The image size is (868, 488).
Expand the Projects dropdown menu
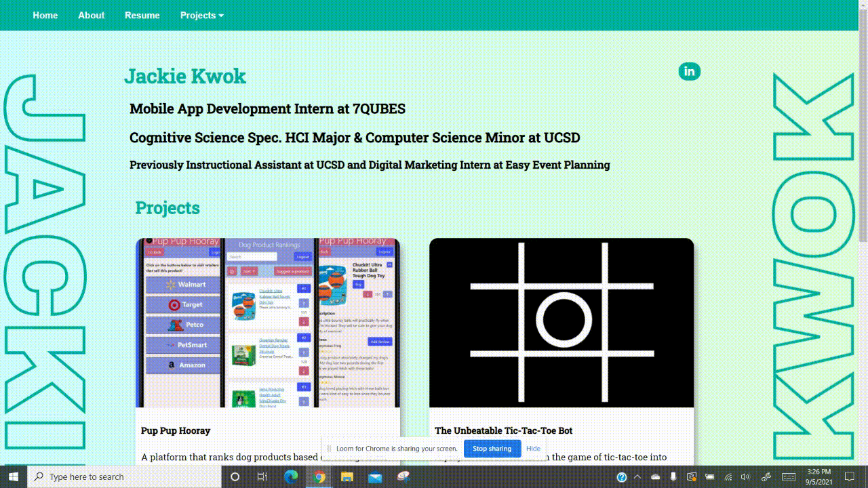pyautogui.click(x=201, y=15)
